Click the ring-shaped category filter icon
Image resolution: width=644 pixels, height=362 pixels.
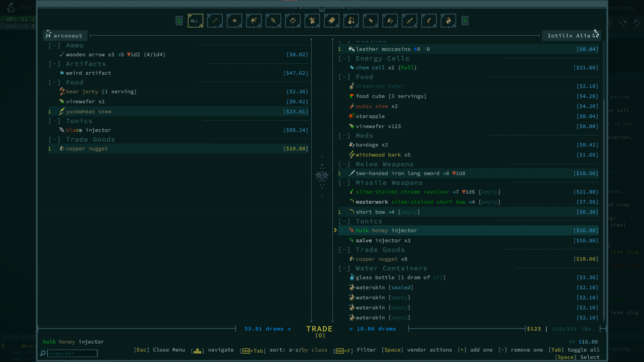[292, 21]
